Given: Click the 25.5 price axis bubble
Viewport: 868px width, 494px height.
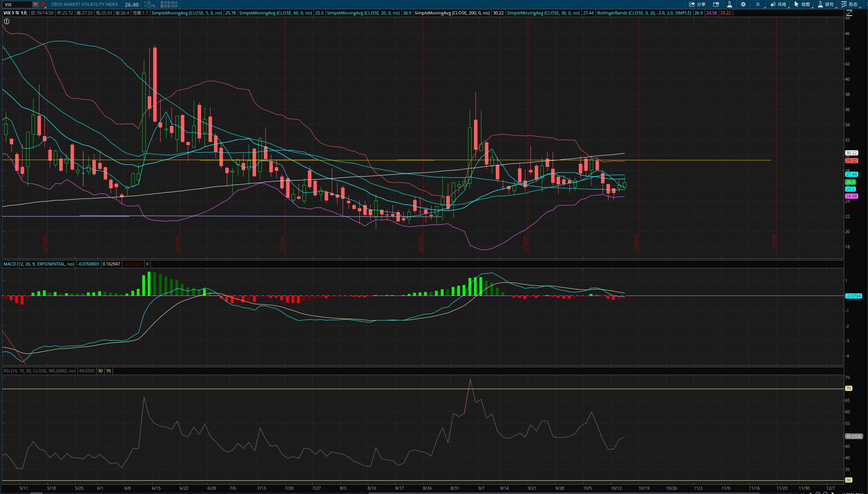Looking at the screenshot, I should click(850, 189).
